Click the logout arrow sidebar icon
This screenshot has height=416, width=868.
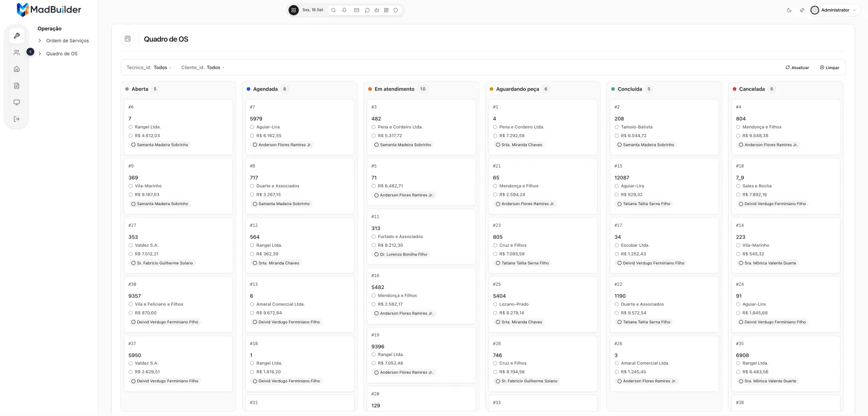(17, 119)
